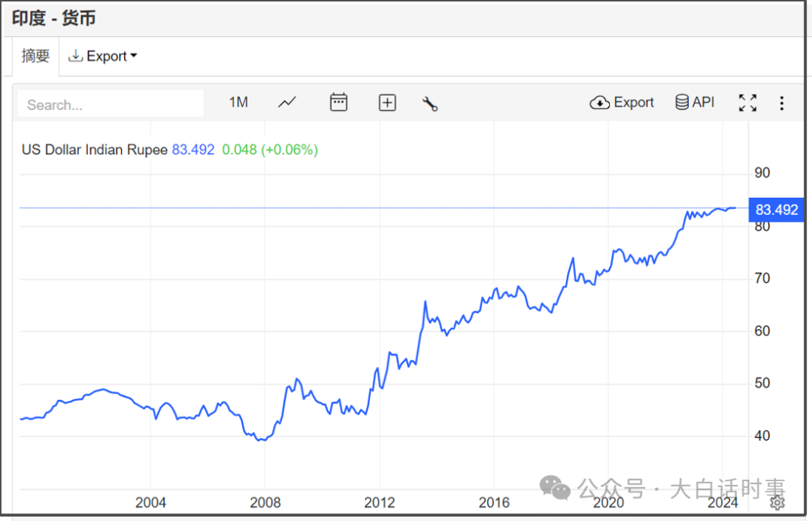Viewport: 812px width, 521px height.
Task: Click the 83.492 current price tag
Action: 777,210
